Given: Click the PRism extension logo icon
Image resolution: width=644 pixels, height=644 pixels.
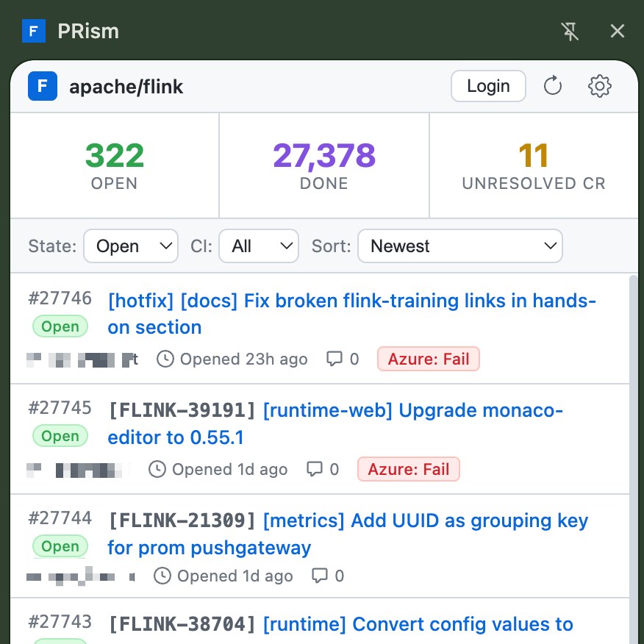Looking at the screenshot, I should (x=34, y=31).
